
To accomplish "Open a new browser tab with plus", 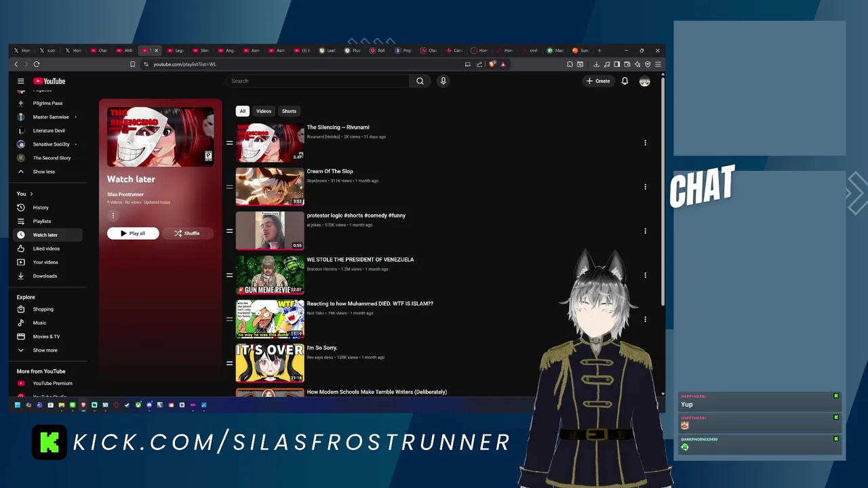I will [599, 50].
